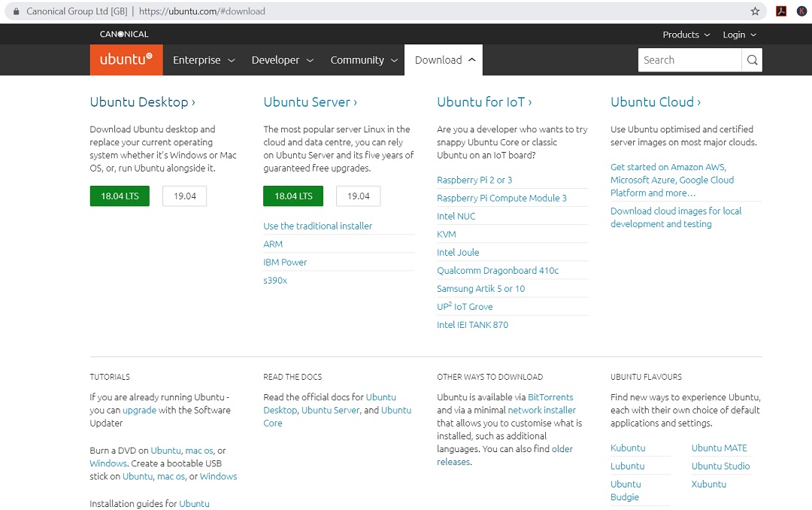This screenshot has width=812, height=510.
Task: Click the upgrade link in Tutorials
Action: [139, 410]
